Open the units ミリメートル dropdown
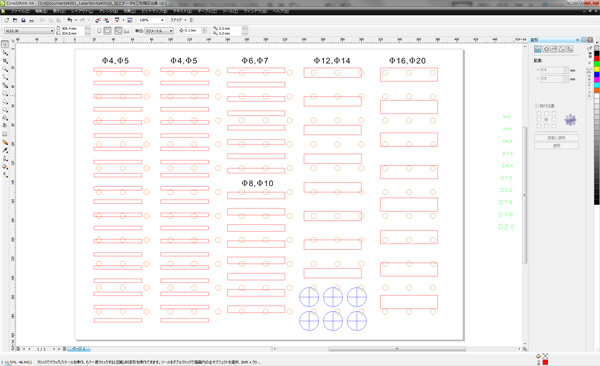 click(159, 31)
